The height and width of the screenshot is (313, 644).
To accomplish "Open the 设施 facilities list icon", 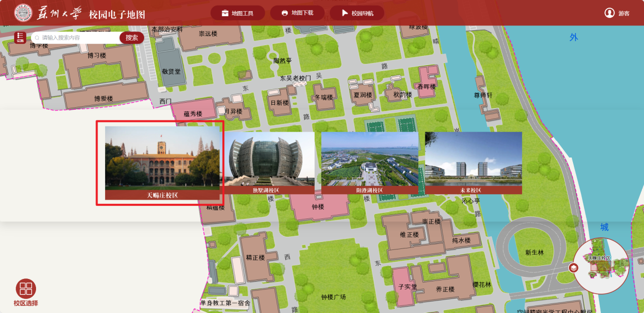I will 20,38.
